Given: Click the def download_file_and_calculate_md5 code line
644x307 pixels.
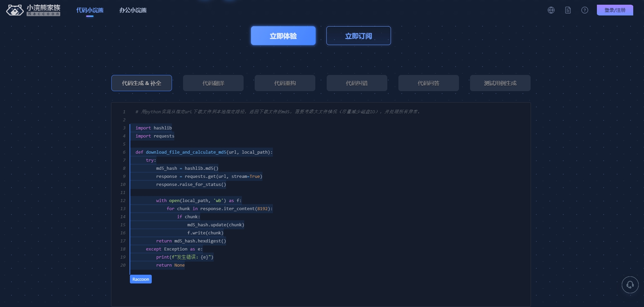Looking at the screenshot, I should pyautogui.click(x=204, y=152).
